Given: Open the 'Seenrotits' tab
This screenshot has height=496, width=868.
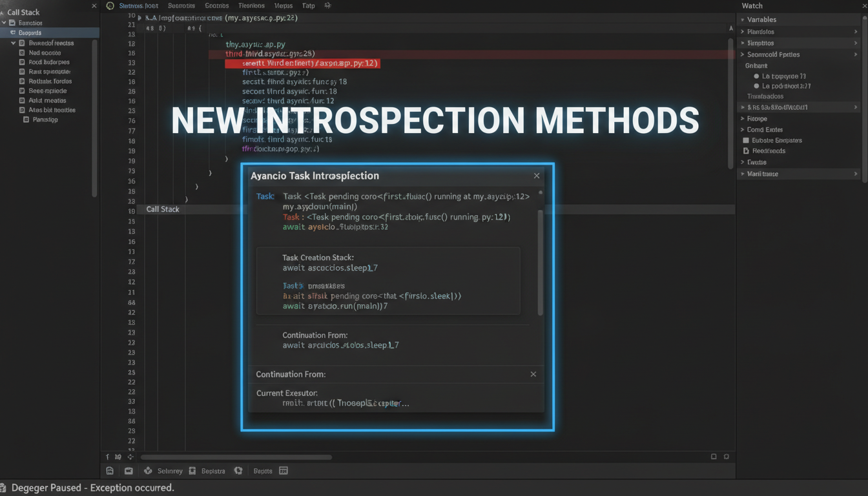Looking at the screenshot, I should click(181, 6).
